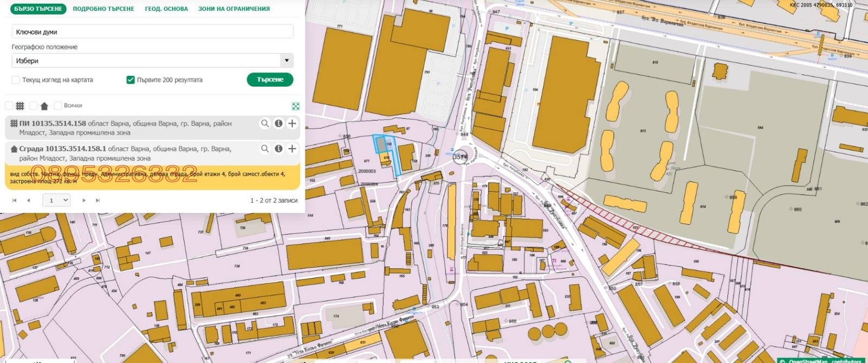Open the 'Избери' geographic location dropdown
The height and width of the screenshot is (363, 868).
152,61
